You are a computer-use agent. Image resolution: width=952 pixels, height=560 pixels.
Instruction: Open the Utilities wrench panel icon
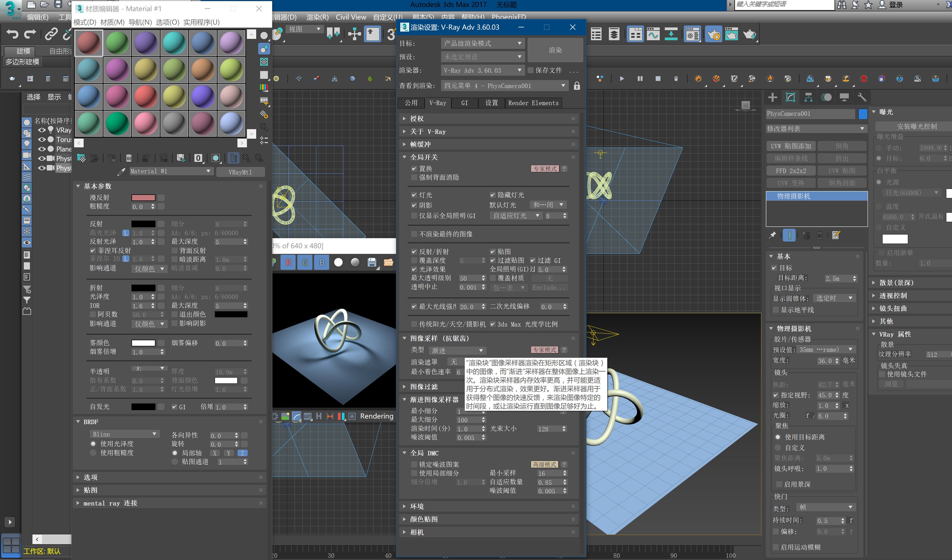(862, 97)
